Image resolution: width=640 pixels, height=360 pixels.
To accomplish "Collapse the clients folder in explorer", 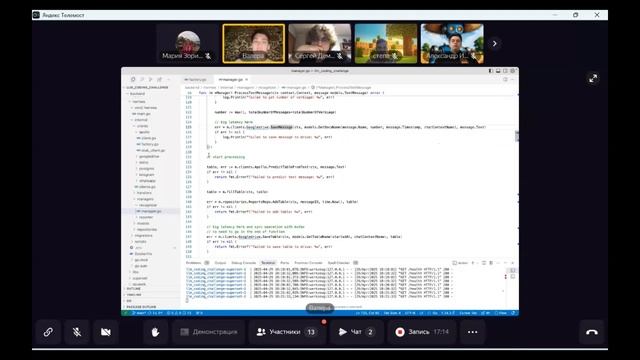I will coord(142,126).
